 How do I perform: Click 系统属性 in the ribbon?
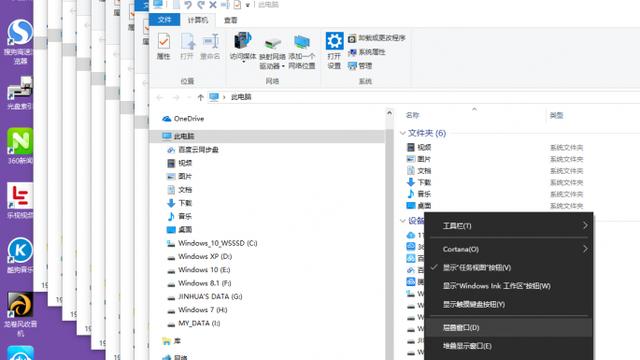coord(367,52)
